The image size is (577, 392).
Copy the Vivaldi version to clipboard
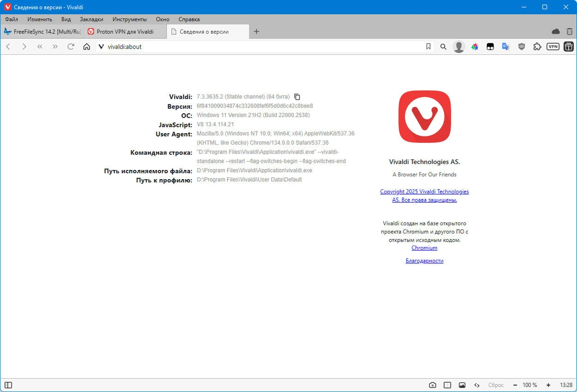pyautogui.click(x=297, y=97)
